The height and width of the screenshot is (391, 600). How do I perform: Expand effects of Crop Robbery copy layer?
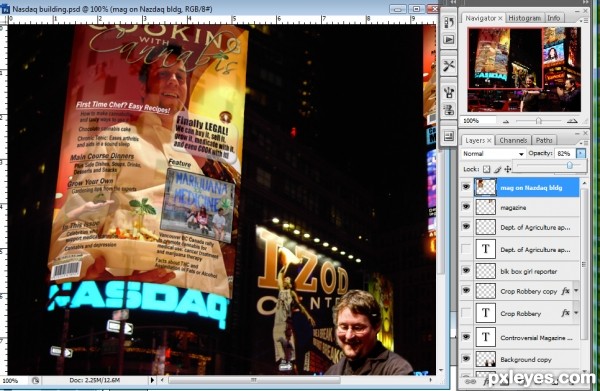point(576,291)
